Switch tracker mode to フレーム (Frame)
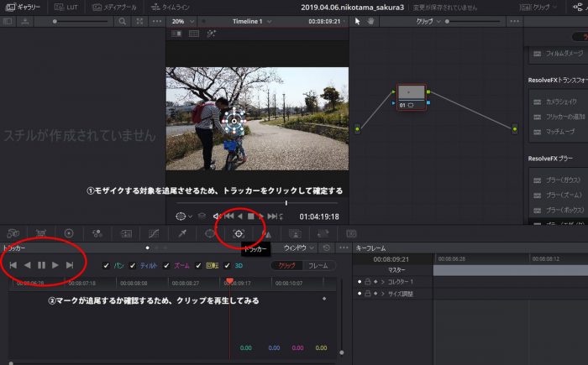Viewport: 588px width, 365px height. tap(318, 266)
